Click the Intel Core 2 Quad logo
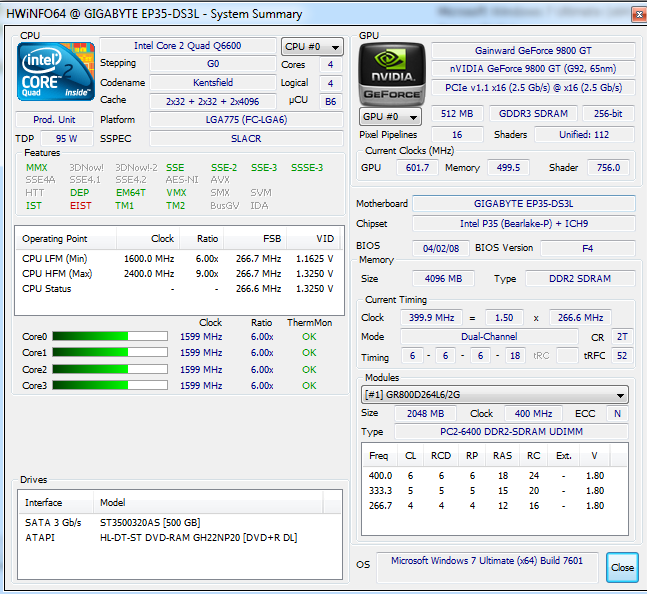The width and height of the screenshot is (647, 594). click(56, 72)
